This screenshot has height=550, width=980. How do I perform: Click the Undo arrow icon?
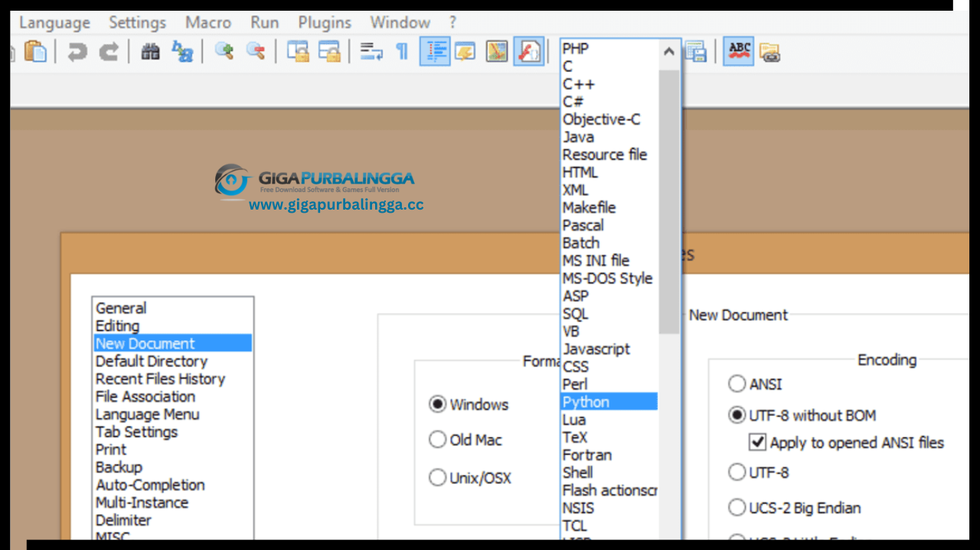pos(77,52)
